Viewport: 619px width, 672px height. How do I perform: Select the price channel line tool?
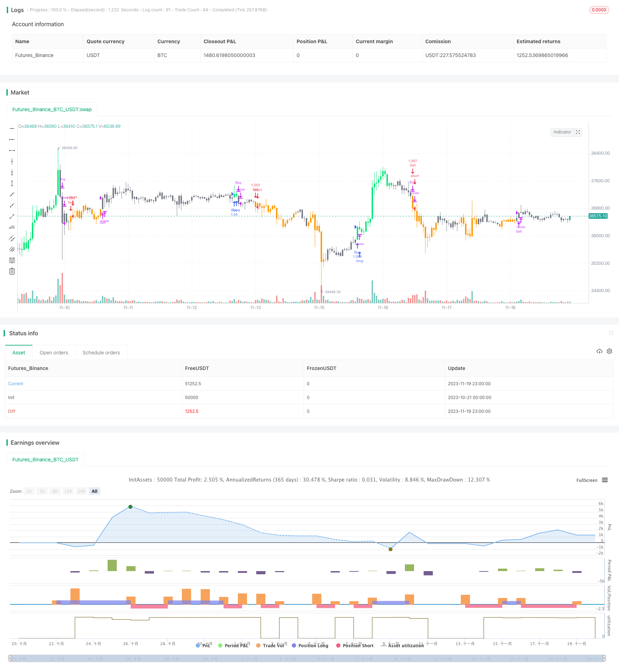[x=12, y=249]
